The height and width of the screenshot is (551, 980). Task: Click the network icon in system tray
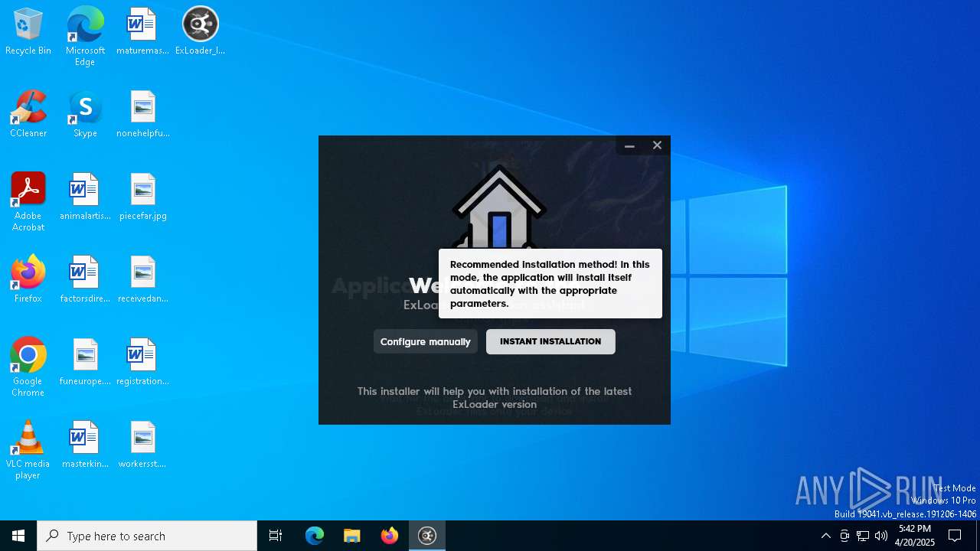(x=863, y=536)
